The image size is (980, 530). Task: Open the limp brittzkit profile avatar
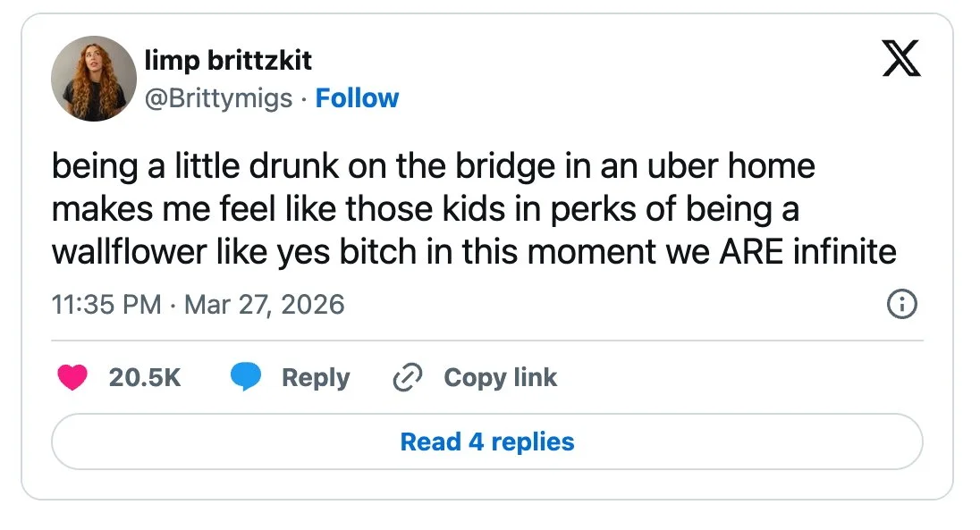pos(94,79)
